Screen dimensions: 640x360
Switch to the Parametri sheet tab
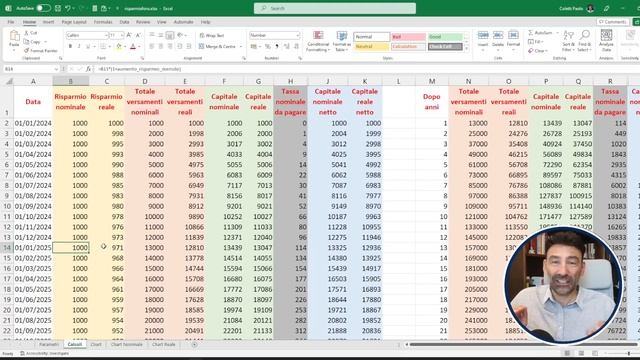pos(49,344)
